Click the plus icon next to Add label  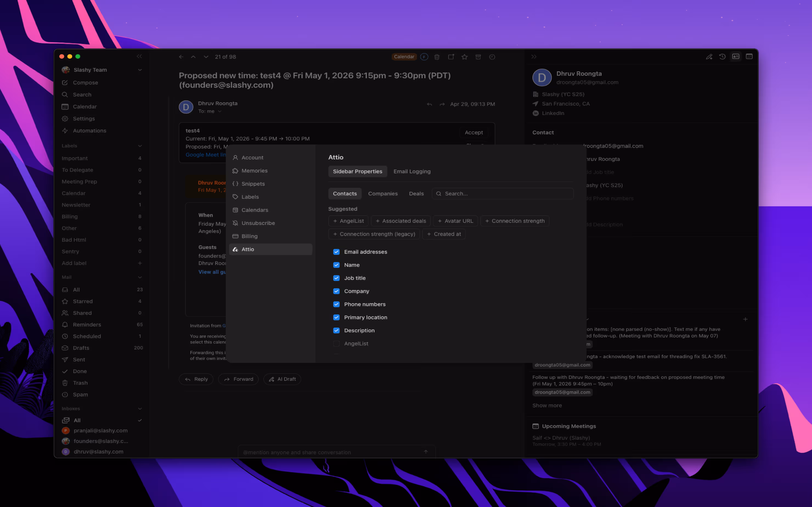pyautogui.click(x=140, y=263)
